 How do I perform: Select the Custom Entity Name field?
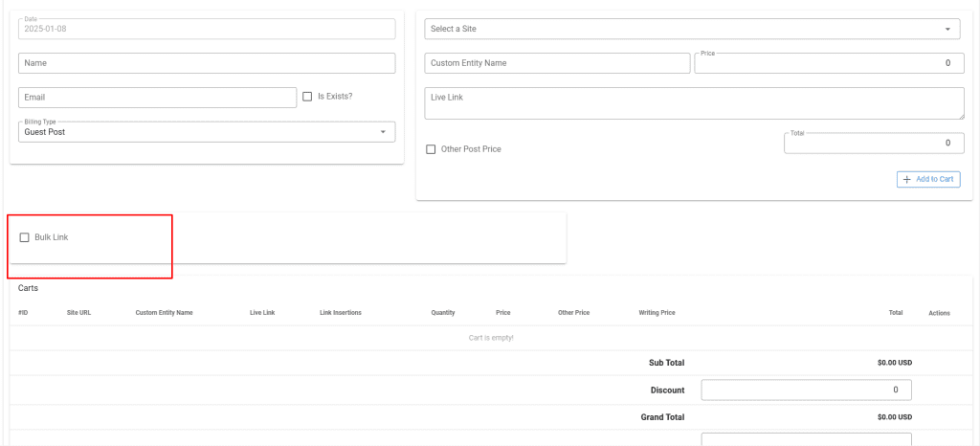557,63
